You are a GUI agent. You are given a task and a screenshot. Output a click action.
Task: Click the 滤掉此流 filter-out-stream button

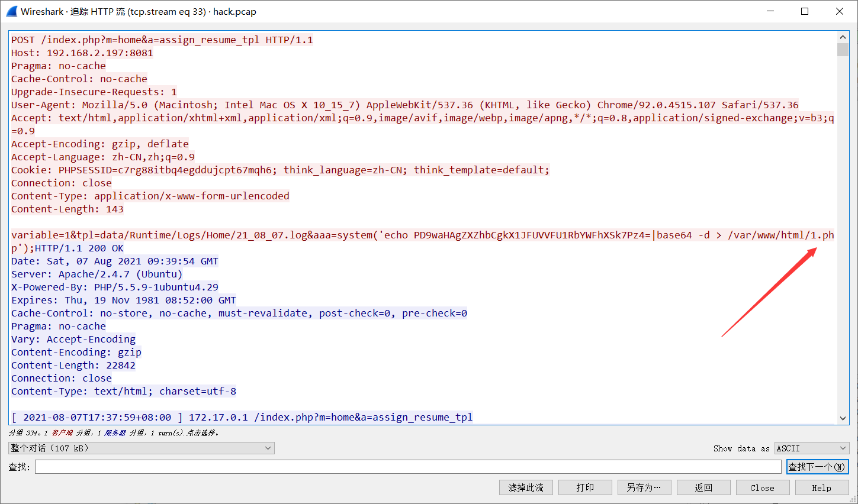[526, 487]
